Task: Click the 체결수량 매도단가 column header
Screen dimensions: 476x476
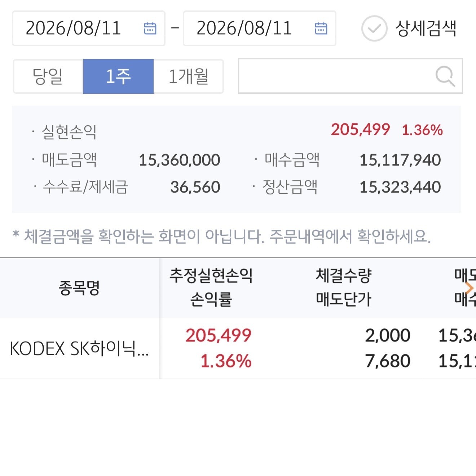Action: (344, 287)
